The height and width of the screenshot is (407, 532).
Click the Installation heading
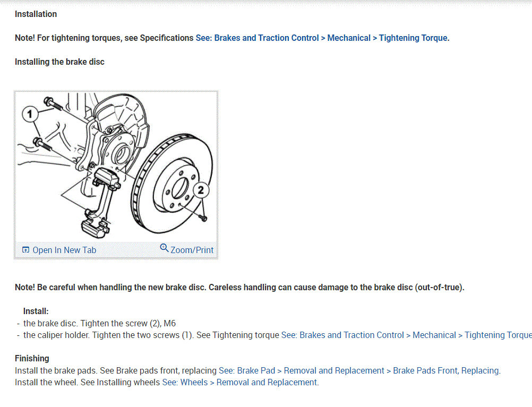tap(36, 14)
